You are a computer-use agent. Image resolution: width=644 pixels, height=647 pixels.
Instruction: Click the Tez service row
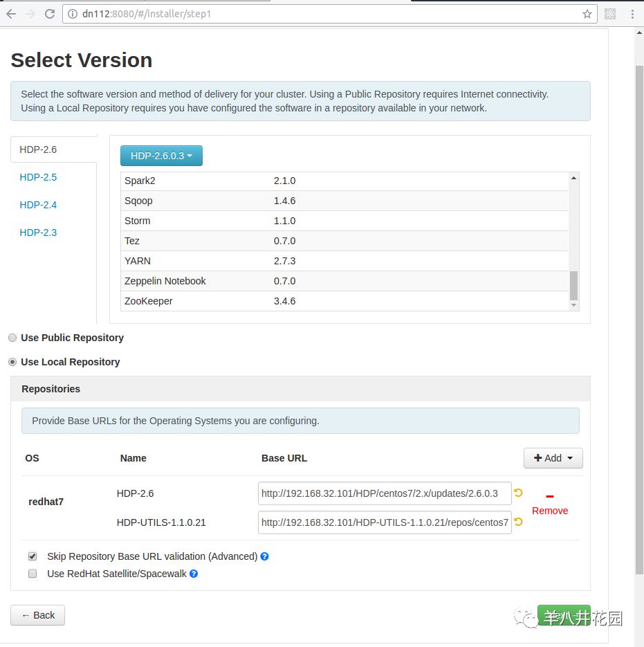point(344,241)
